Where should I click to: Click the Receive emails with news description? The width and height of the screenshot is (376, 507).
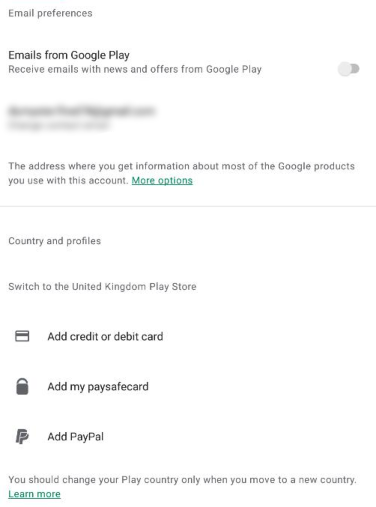click(x=135, y=69)
